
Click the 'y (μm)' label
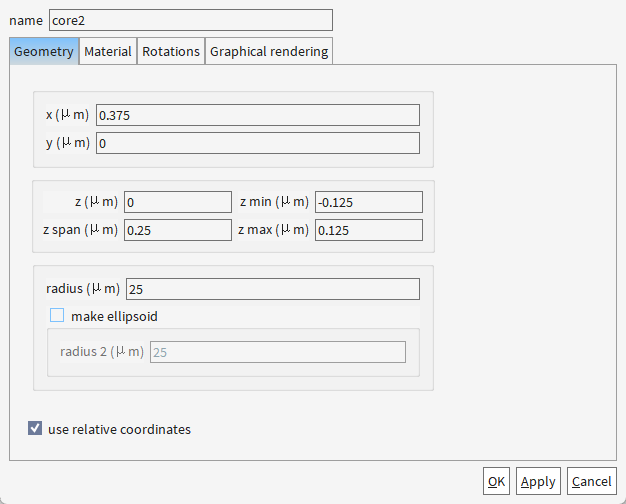pyautogui.click(x=68, y=143)
